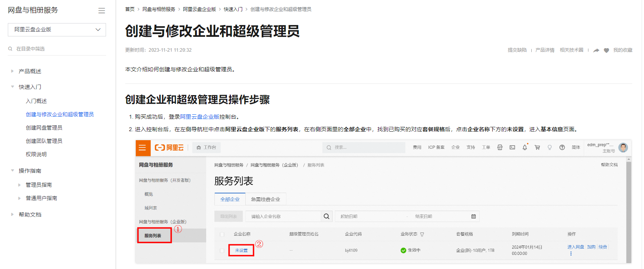Click the 业务状态 filter funnel icon
This screenshot has height=269, width=644.
click(422, 235)
